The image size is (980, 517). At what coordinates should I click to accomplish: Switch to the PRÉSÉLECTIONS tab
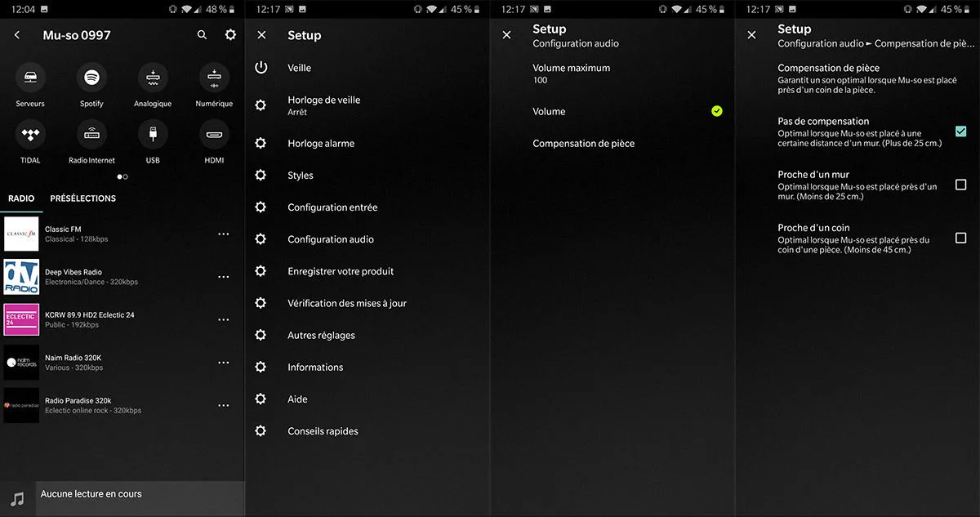point(82,198)
